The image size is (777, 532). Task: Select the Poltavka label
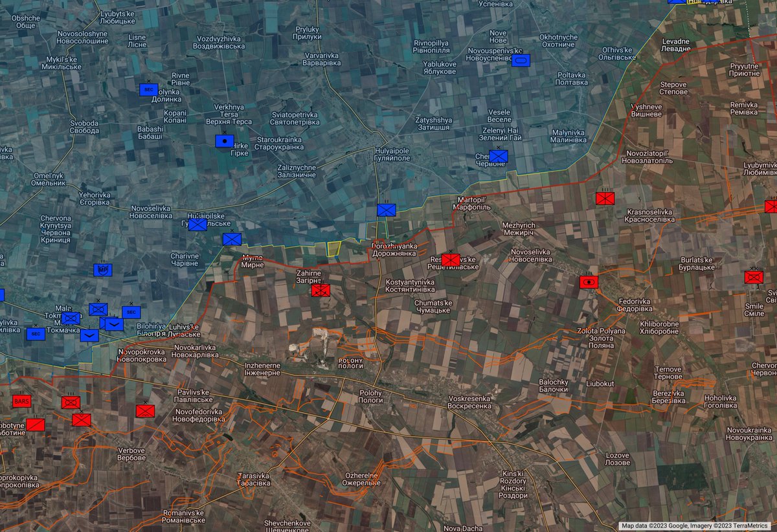(572, 78)
